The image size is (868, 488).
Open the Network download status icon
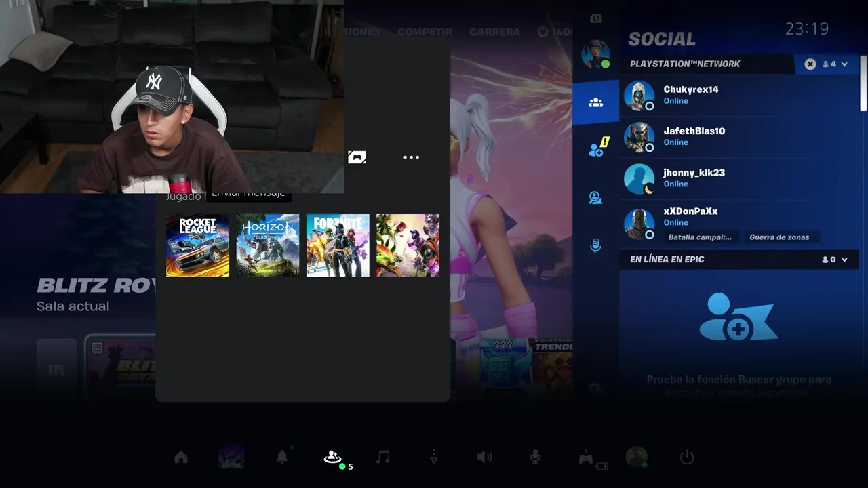tap(434, 457)
